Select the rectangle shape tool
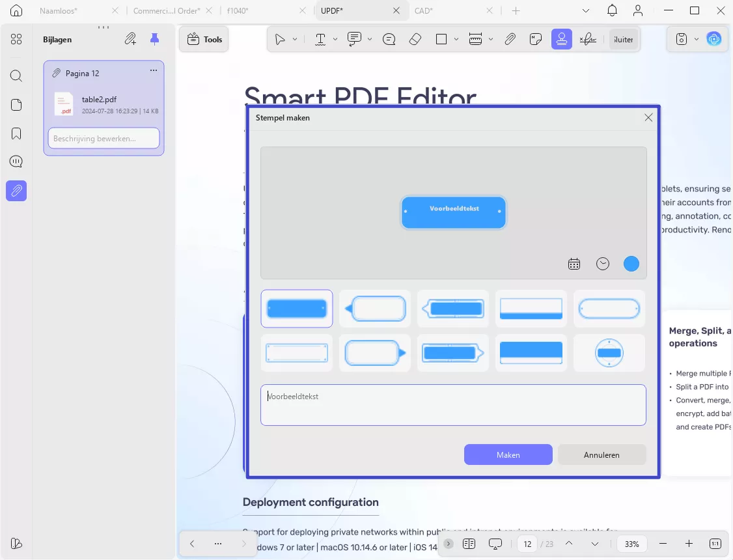The width and height of the screenshot is (733, 560). (x=441, y=39)
